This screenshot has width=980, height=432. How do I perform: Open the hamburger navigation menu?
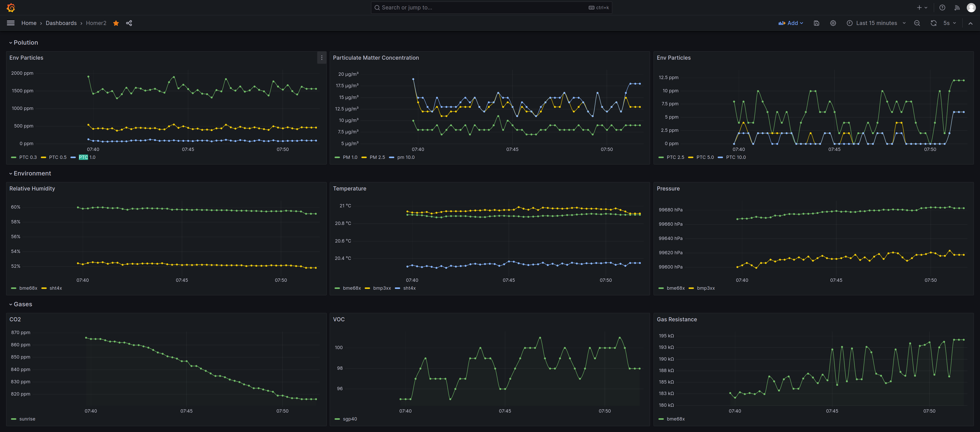(11, 23)
